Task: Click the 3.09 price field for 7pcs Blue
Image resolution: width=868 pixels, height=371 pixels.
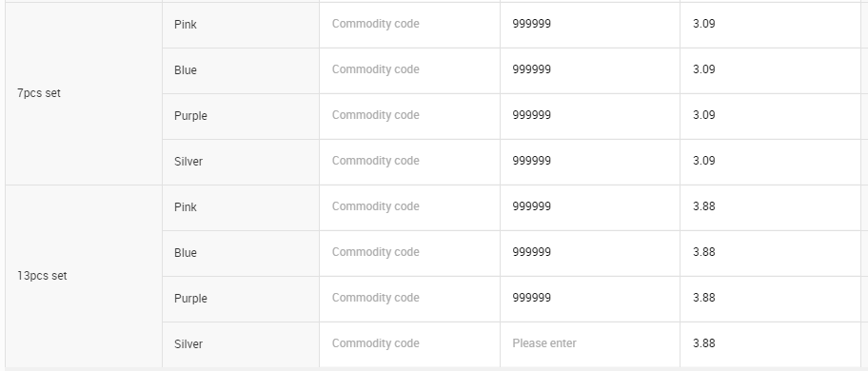Action: 771,70
